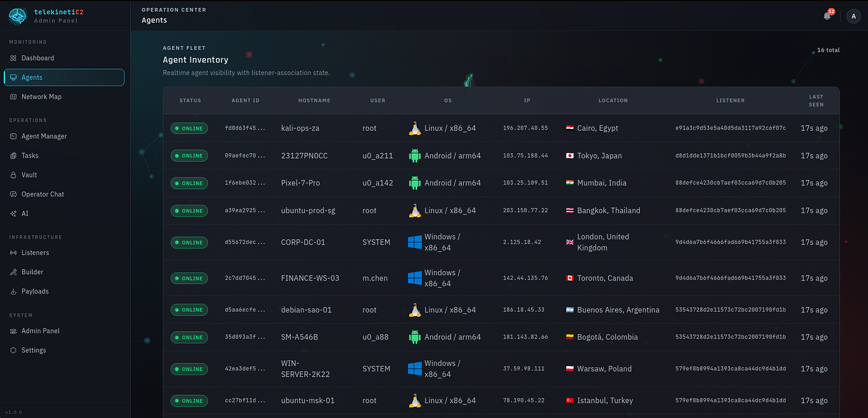868x418 pixels.
Task: Click agent ID 2c7dd7045...
Action: 245,278
